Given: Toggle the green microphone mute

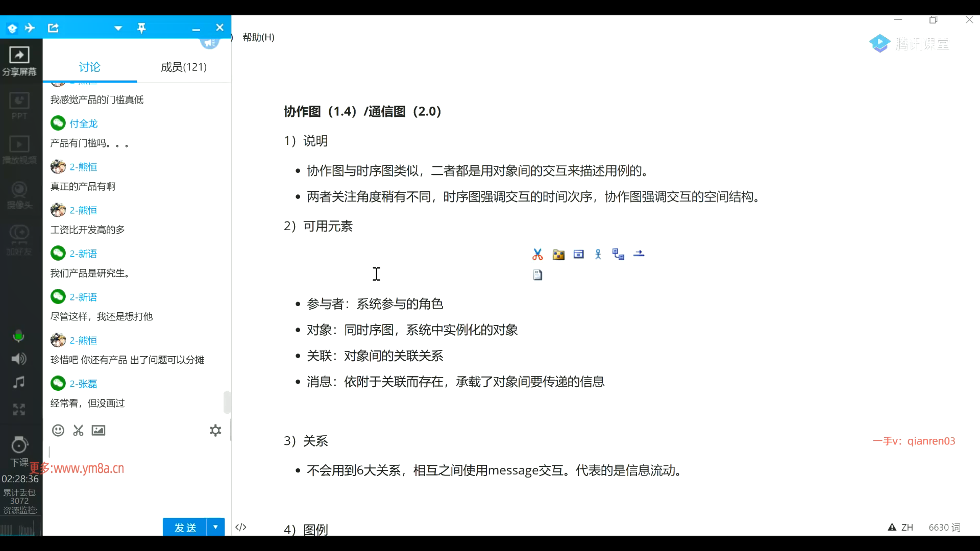Looking at the screenshot, I should coord(18,336).
